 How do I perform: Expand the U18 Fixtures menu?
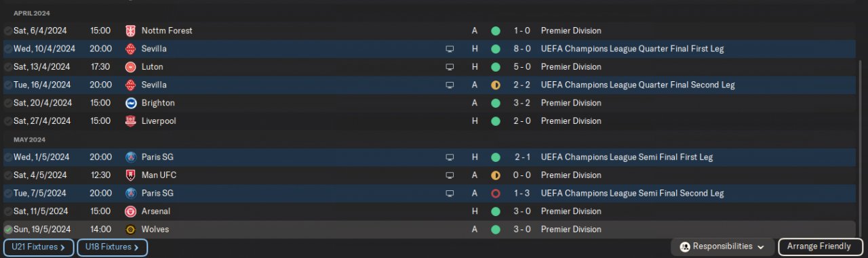112,247
